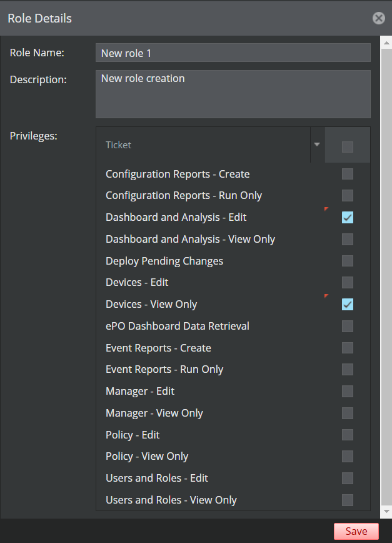Select the 'Devices - View Only' label
392x543 pixels.
click(x=151, y=305)
